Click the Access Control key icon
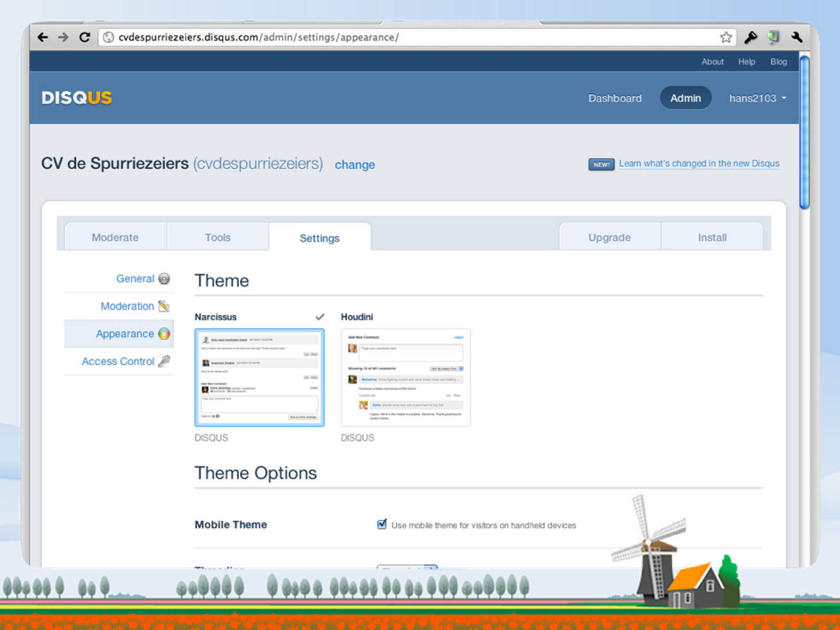 (164, 361)
